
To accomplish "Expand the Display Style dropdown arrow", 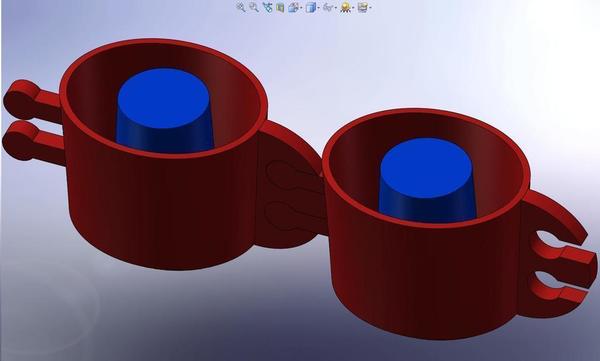I will (x=318, y=8).
